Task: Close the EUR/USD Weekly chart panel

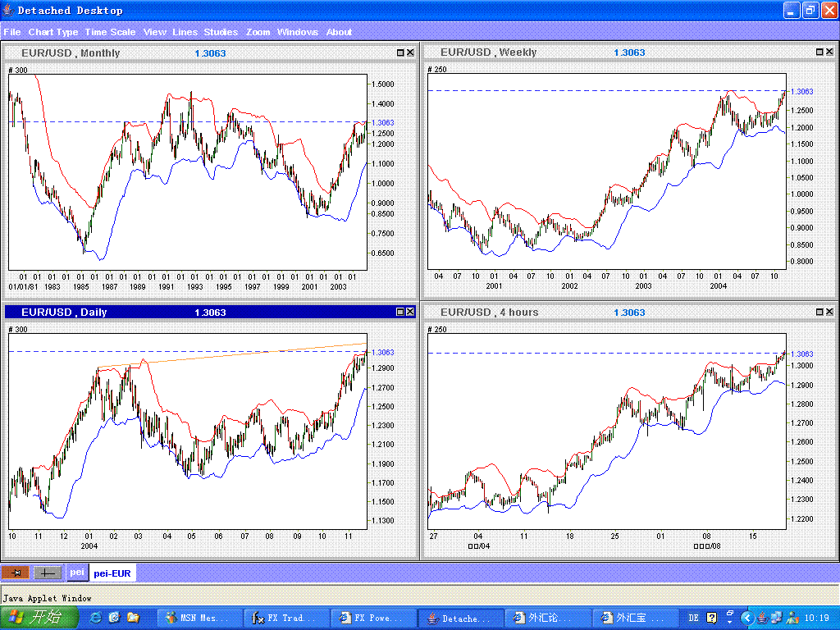Action: (x=829, y=52)
